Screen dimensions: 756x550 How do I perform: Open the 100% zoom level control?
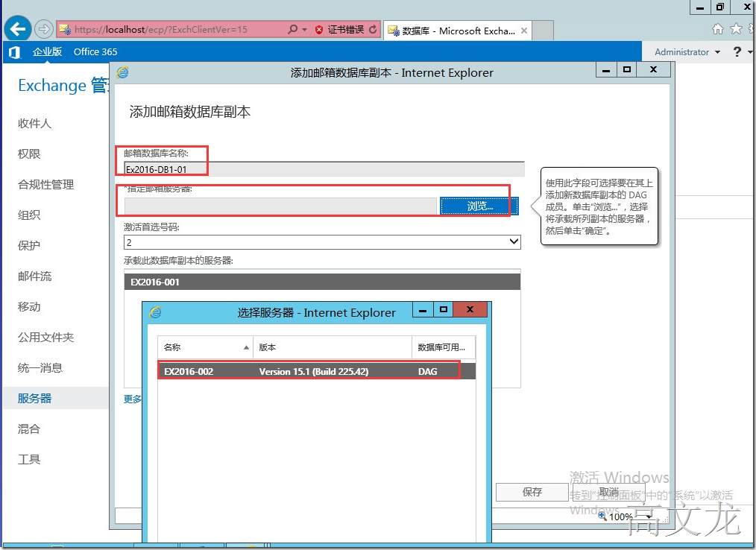(x=626, y=516)
